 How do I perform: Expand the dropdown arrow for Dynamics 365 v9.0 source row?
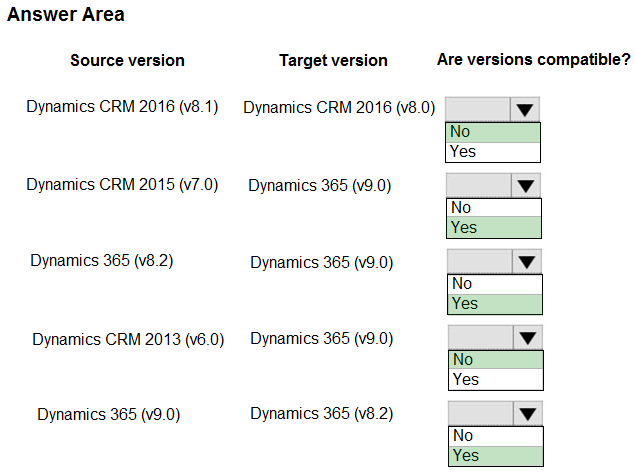pyautogui.click(x=527, y=413)
